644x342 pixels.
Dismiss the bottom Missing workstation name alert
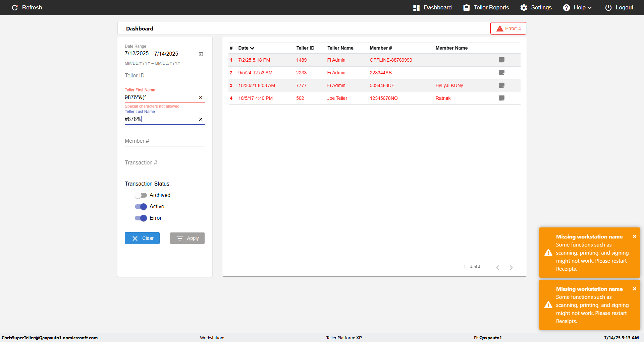634,289
